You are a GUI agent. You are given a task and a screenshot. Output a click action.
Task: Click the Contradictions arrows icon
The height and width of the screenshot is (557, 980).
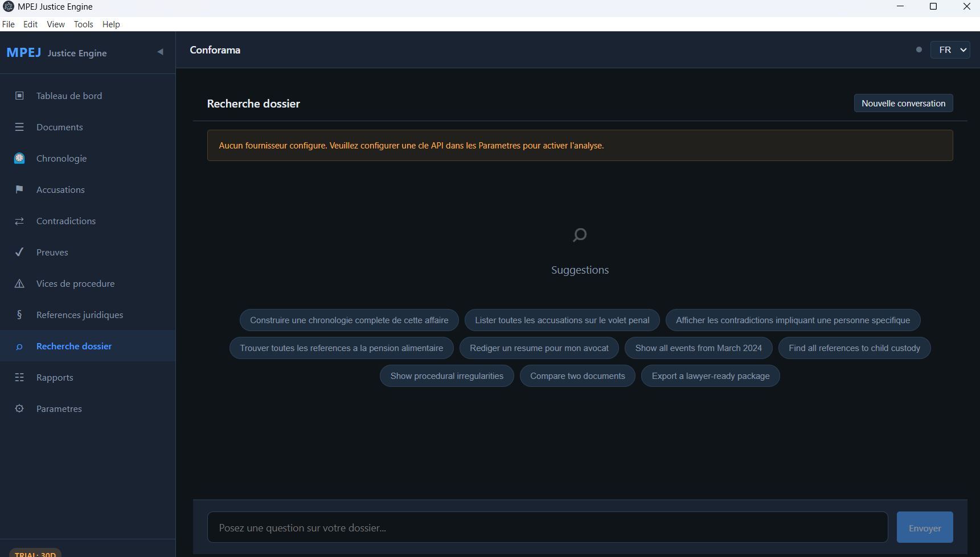tap(19, 221)
